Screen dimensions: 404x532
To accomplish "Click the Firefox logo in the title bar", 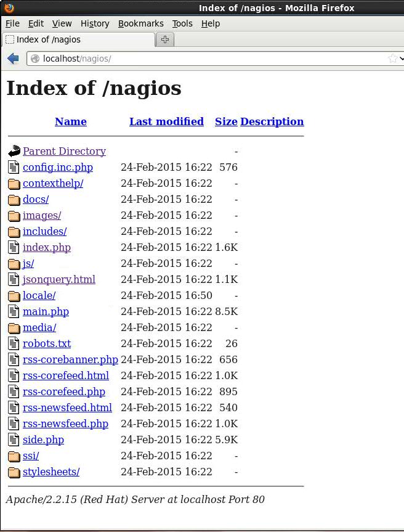I will (9, 8).
